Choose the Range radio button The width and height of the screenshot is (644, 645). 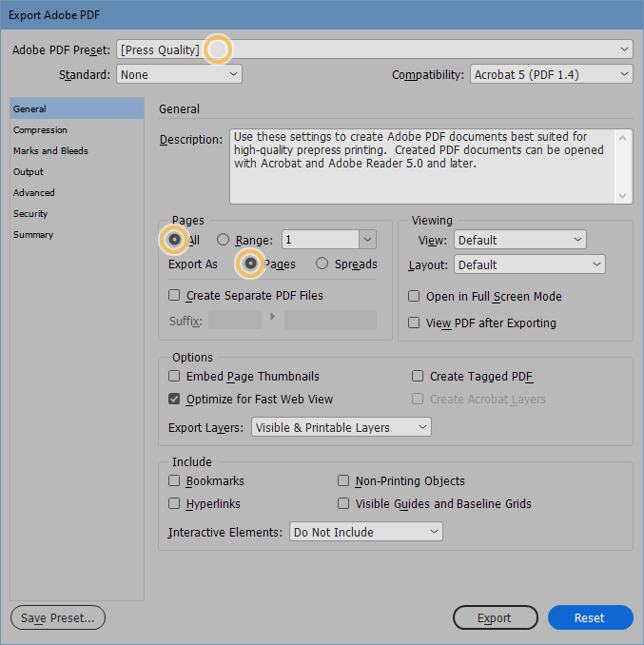(x=223, y=240)
